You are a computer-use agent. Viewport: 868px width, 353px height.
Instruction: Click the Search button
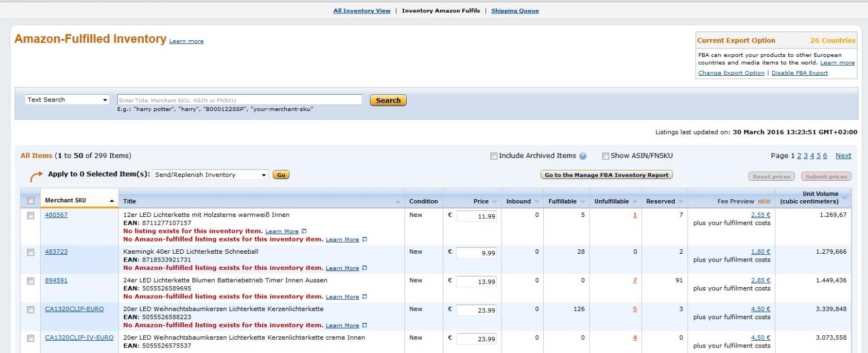(x=388, y=100)
